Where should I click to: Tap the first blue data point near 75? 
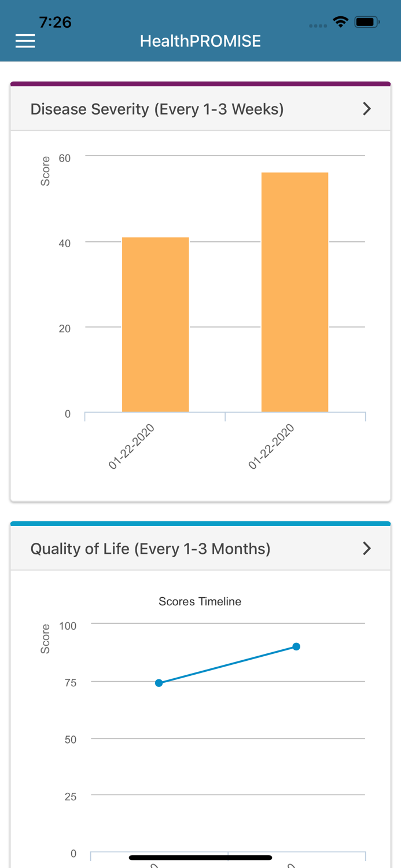tap(159, 683)
